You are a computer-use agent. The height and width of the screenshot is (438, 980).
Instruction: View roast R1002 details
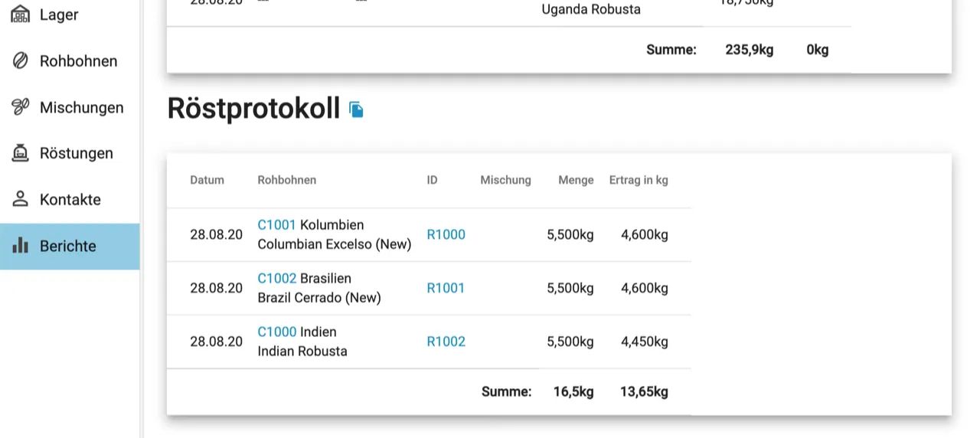pyautogui.click(x=446, y=342)
